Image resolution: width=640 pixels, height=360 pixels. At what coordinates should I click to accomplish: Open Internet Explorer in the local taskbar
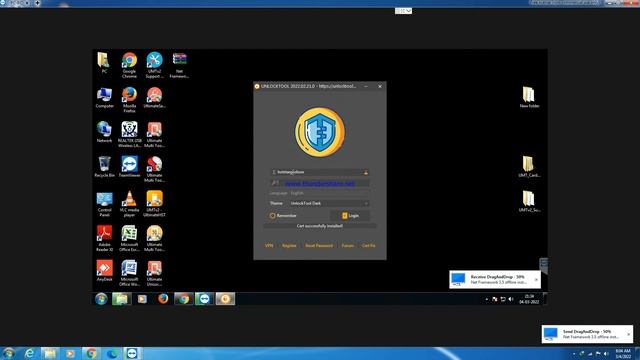coord(29,353)
